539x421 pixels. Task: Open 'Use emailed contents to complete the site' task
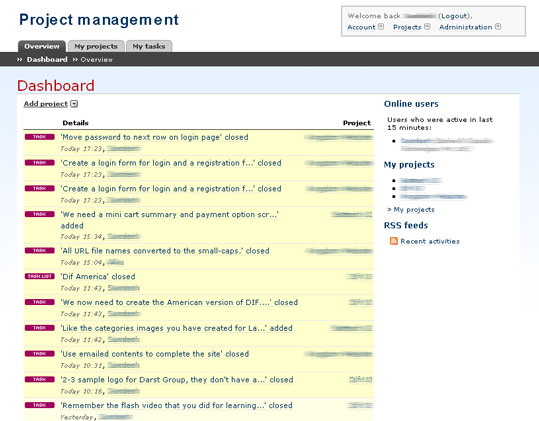(155, 354)
